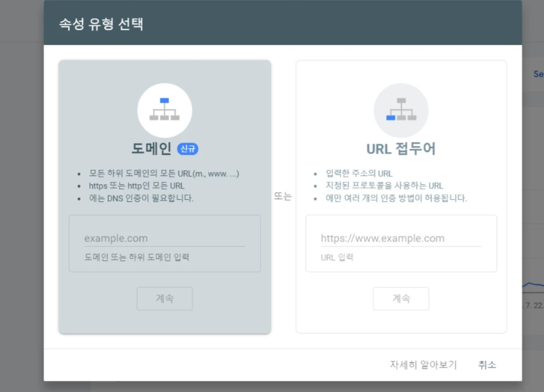Image resolution: width=544 pixels, height=392 pixels.
Task: Click the circular icon above URL 접두어
Action: point(401,109)
